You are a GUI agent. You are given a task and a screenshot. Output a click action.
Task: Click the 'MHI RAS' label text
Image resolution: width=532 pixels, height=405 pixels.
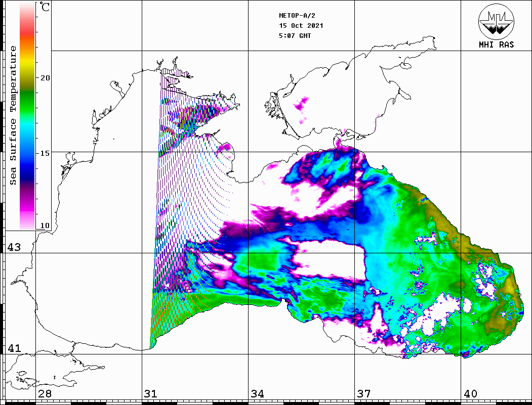[x=496, y=44]
